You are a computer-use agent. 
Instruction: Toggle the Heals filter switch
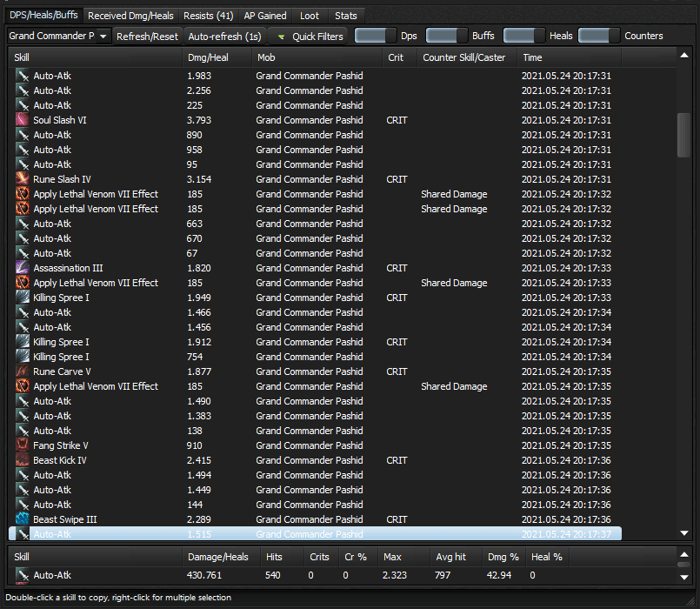coord(524,36)
